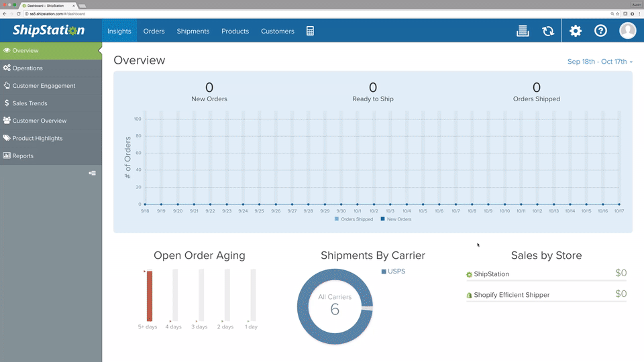Select Sales Trends in the sidebar

pos(30,103)
